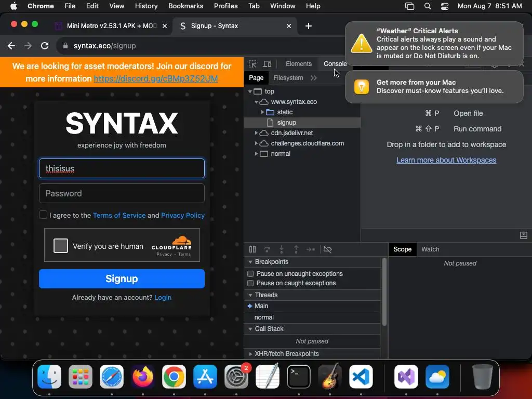Toggle the device toolbar icon in DevTools
Screen dimensions: 532x399
point(268,64)
